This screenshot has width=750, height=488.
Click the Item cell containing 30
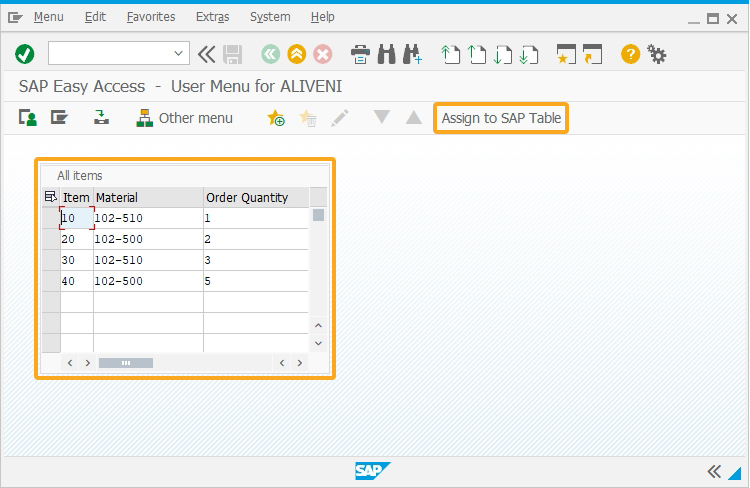pyautogui.click(x=77, y=260)
